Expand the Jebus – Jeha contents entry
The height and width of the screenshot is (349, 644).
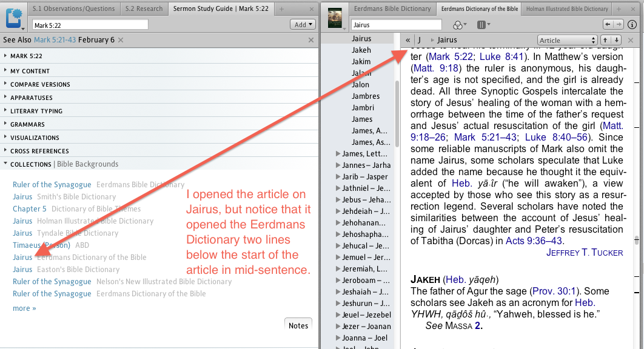pyautogui.click(x=338, y=199)
